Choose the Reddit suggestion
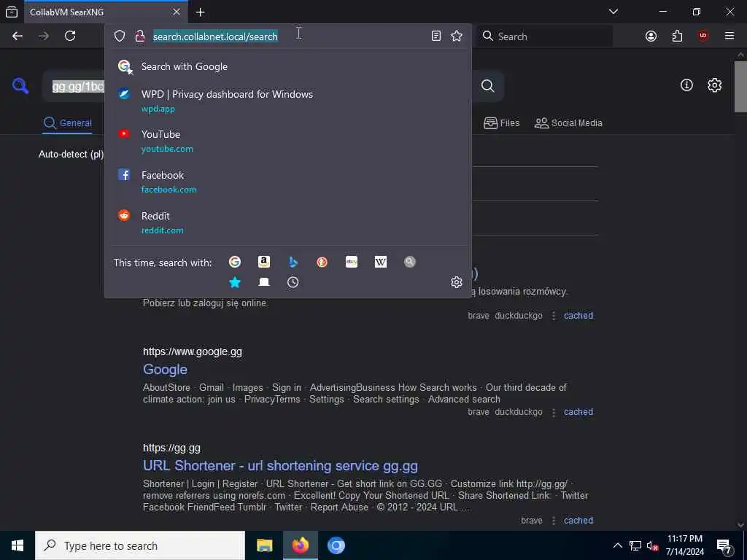This screenshot has width=747, height=560. pyautogui.click(x=287, y=222)
